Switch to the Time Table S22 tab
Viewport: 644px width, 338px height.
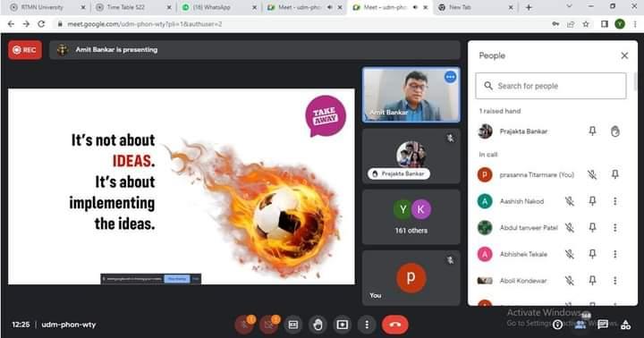pos(132,7)
